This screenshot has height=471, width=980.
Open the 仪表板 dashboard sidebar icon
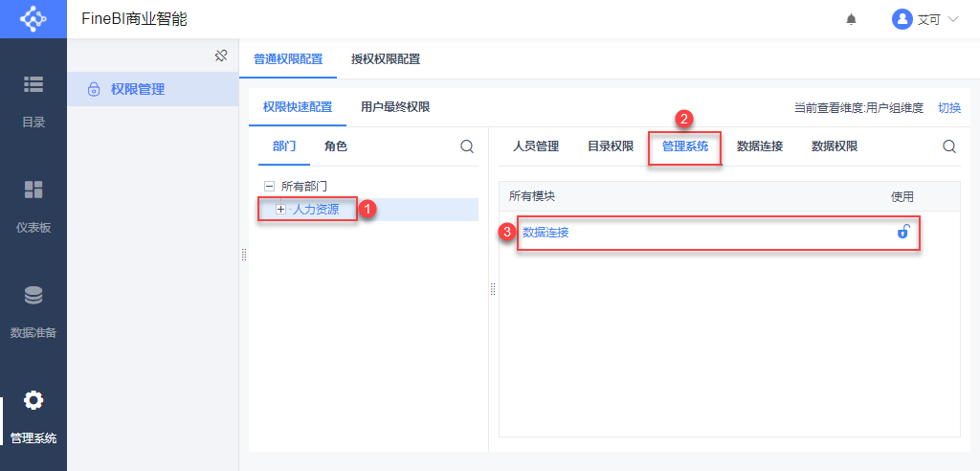[x=33, y=190]
